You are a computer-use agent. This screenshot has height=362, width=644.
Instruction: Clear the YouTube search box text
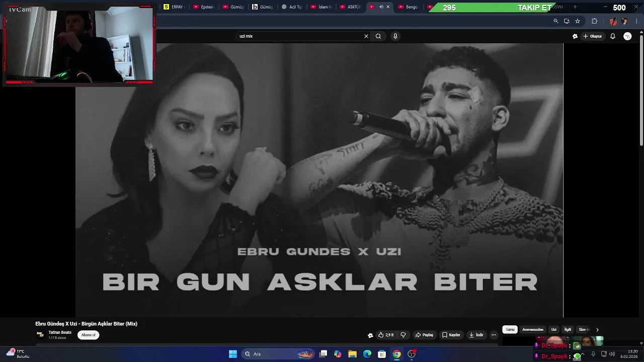click(x=366, y=36)
